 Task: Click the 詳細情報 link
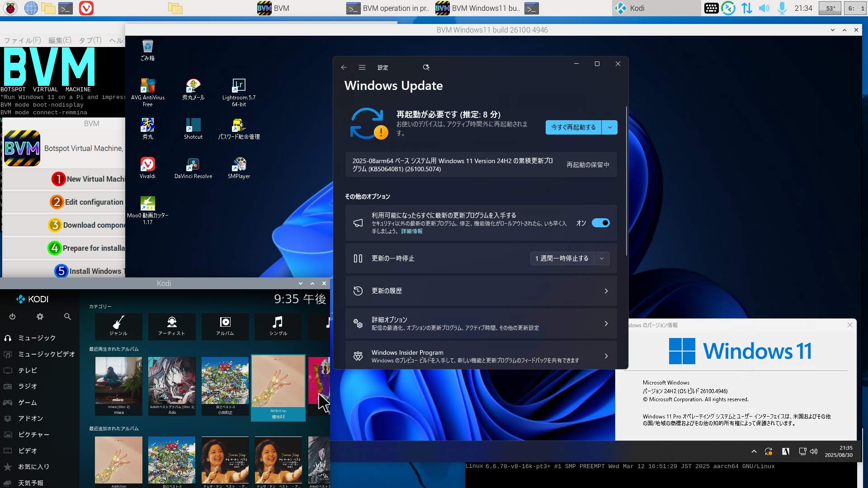pos(412,231)
